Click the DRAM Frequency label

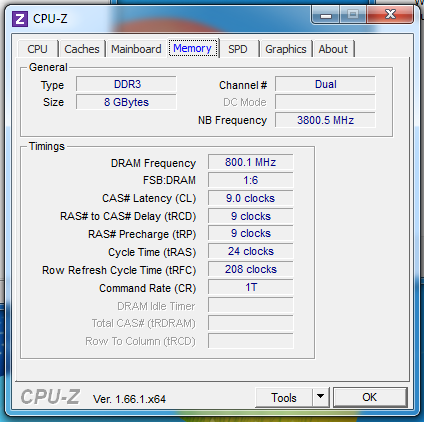153,163
